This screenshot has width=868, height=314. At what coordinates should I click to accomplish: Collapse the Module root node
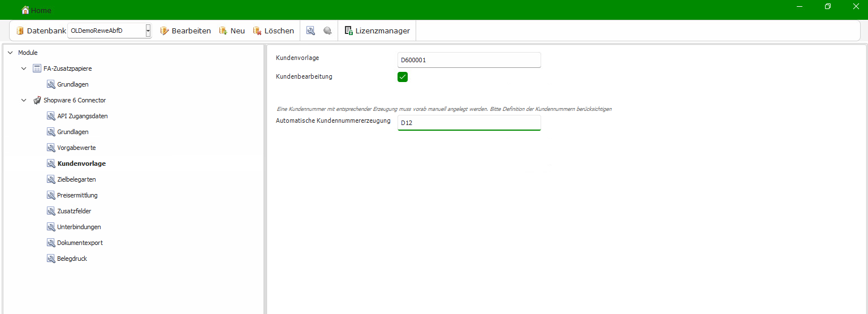(10, 53)
